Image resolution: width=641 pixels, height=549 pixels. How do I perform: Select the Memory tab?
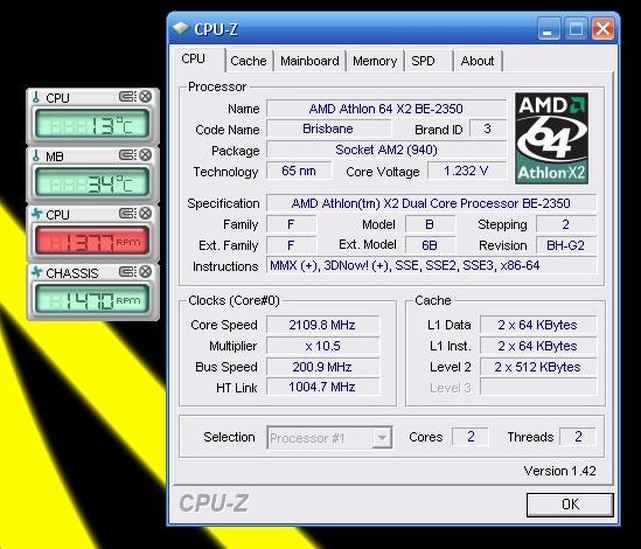(x=375, y=61)
